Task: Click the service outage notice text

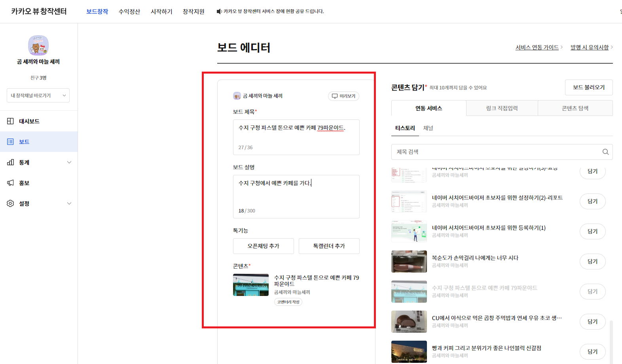Action: (x=274, y=11)
